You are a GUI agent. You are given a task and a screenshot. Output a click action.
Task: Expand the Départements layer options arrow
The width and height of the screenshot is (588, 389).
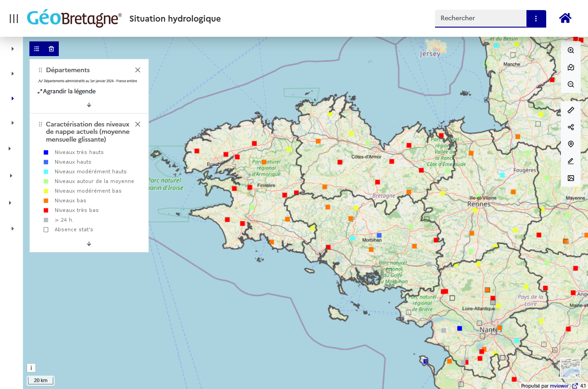coord(89,105)
